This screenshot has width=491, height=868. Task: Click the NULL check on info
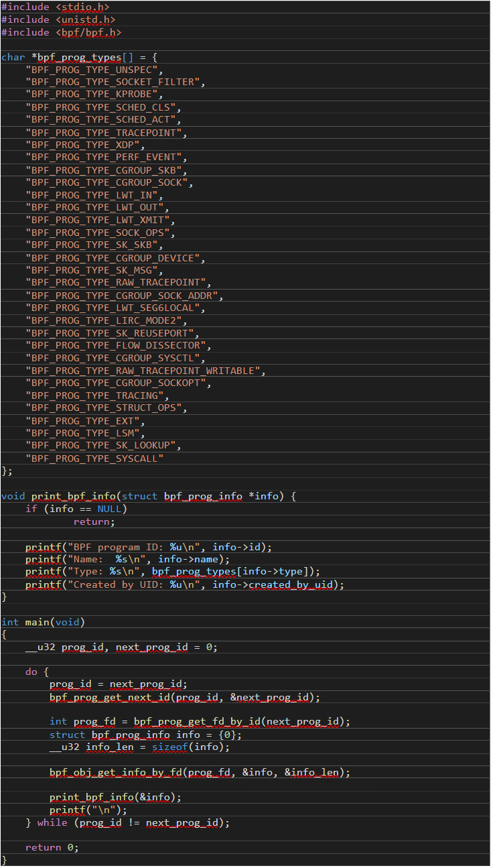click(x=76, y=509)
